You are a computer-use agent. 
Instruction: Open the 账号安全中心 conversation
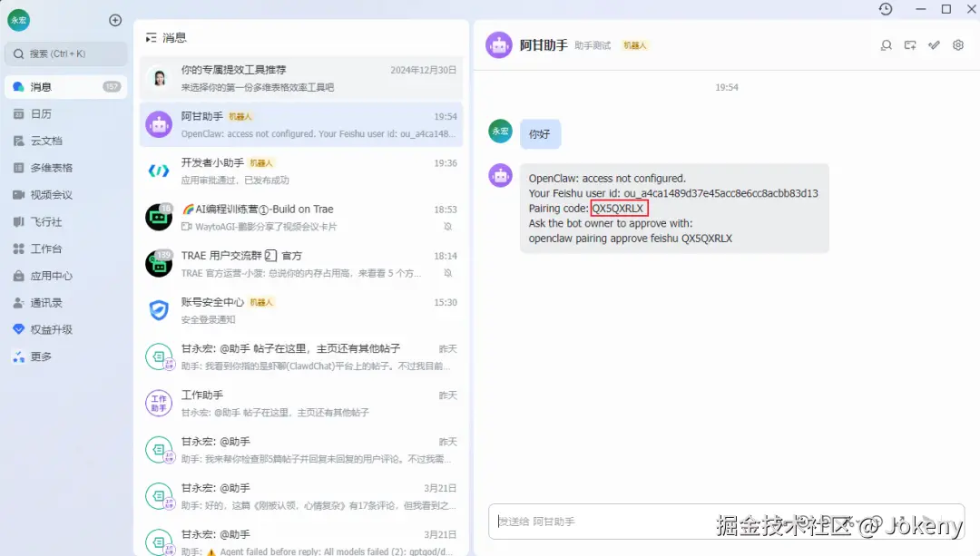tap(300, 310)
